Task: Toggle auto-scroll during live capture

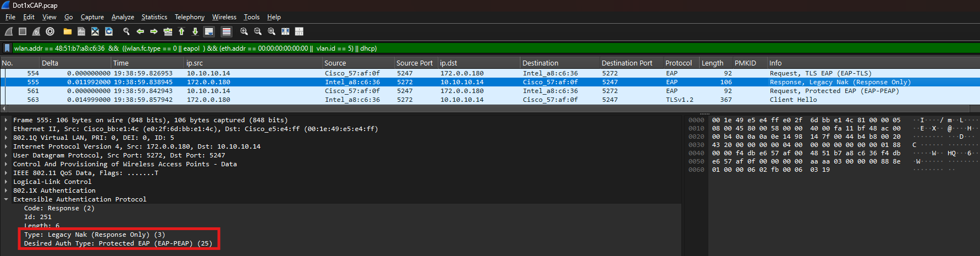Action: pyautogui.click(x=209, y=31)
